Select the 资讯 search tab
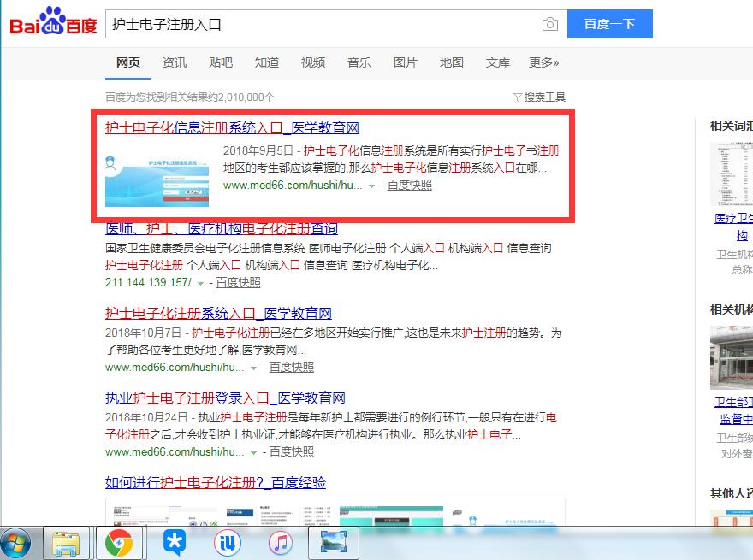 (174, 62)
